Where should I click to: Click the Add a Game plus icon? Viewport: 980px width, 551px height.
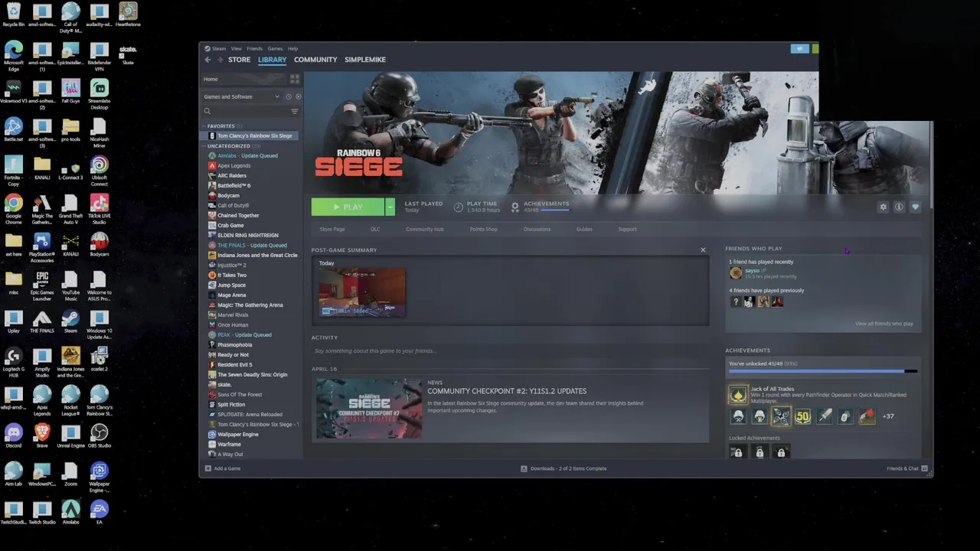(x=207, y=468)
